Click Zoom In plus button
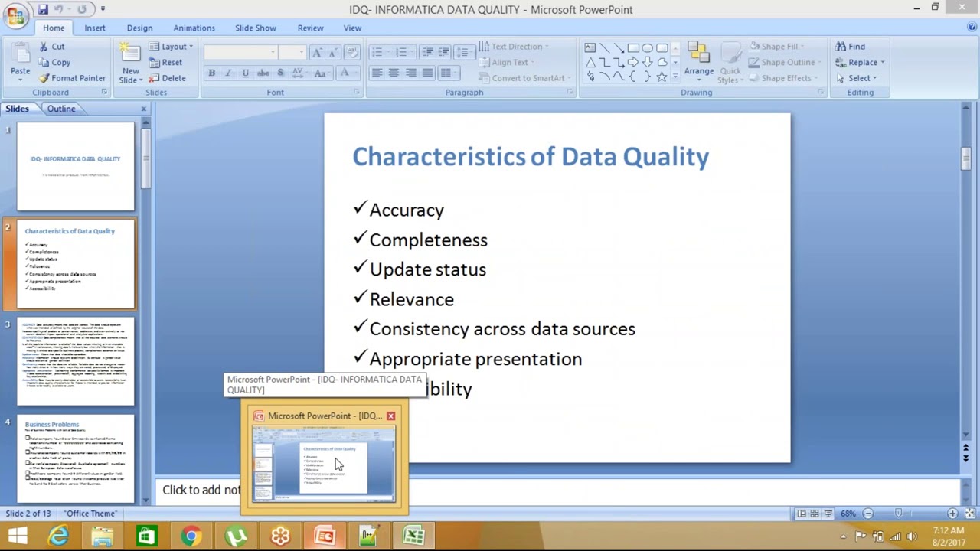Screen dimensions: 980x551 (952, 514)
